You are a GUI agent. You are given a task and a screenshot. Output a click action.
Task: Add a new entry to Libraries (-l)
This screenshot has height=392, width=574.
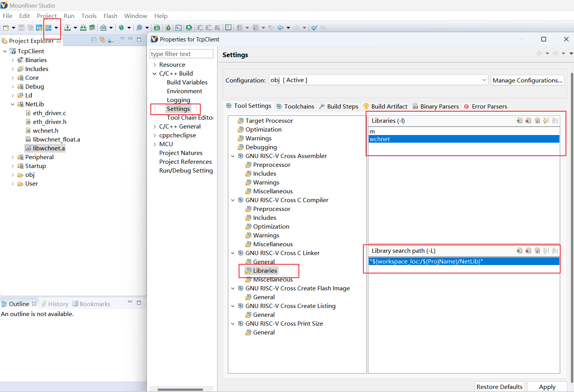click(520, 120)
